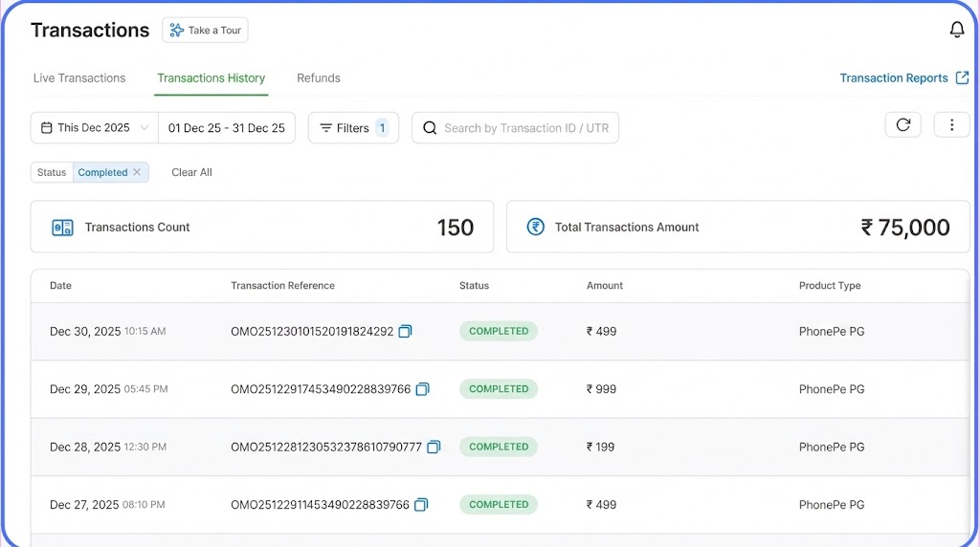The width and height of the screenshot is (980, 547).
Task: Click Clear All filters
Action: (191, 172)
